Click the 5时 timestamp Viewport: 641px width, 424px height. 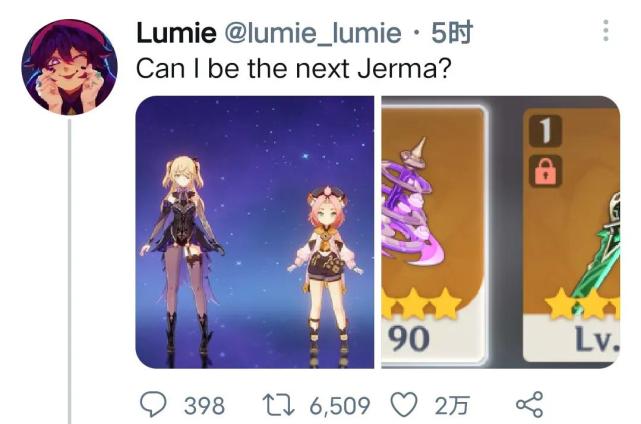pyautogui.click(x=452, y=33)
